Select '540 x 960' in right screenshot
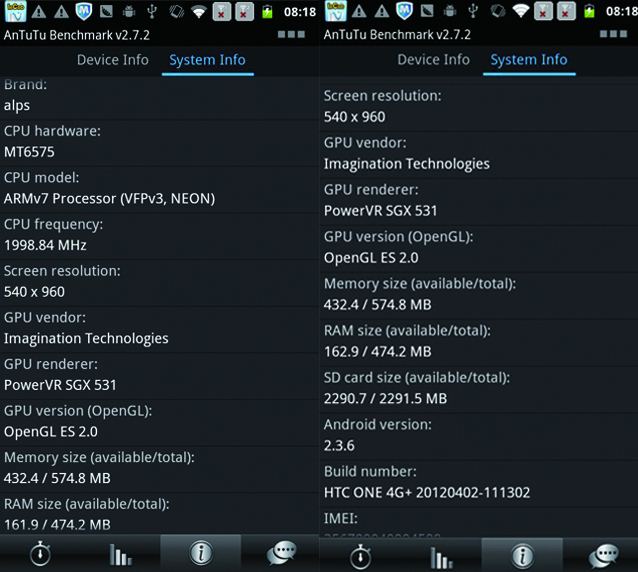 coord(354,117)
